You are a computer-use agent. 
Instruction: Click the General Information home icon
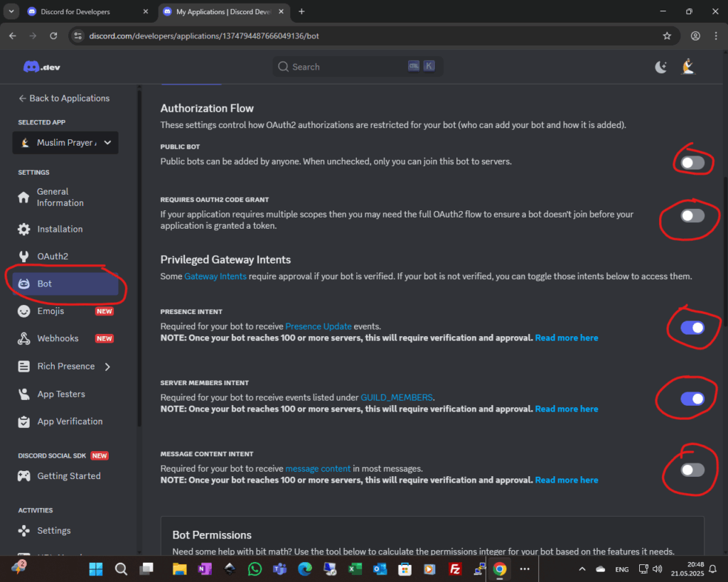pos(23,198)
